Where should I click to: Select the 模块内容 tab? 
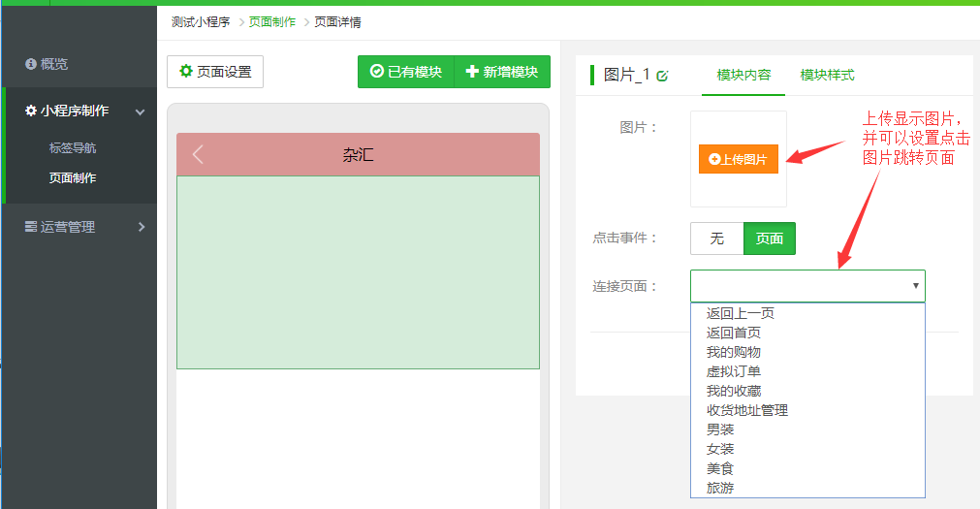coord(743,75)
